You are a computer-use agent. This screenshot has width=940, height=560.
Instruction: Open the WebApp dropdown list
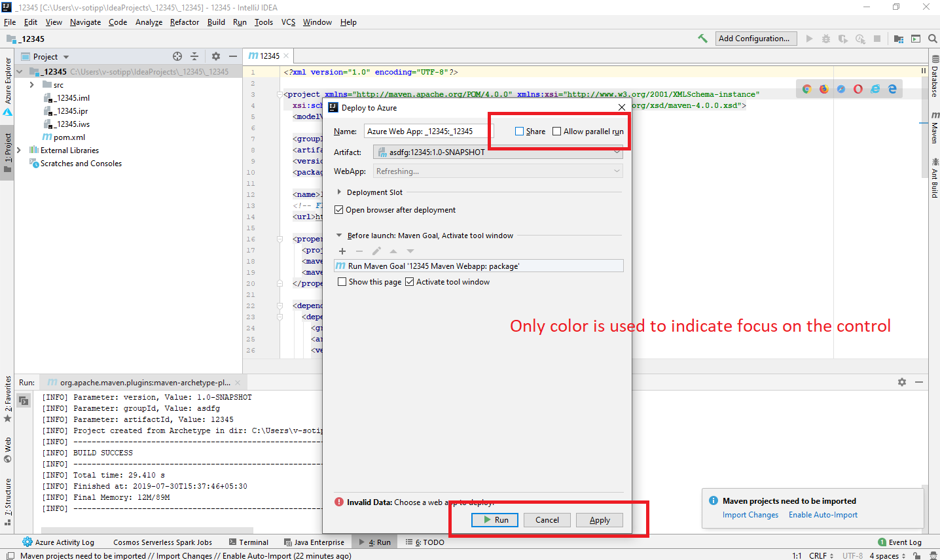pos(616,171)
